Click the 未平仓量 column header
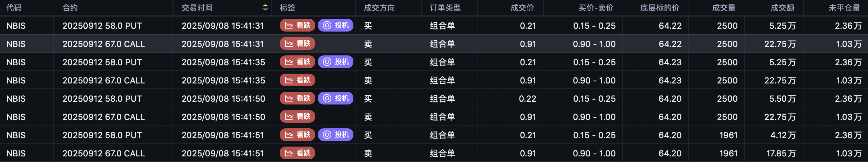This screenshot has height=162, width=868. [845, 8]
